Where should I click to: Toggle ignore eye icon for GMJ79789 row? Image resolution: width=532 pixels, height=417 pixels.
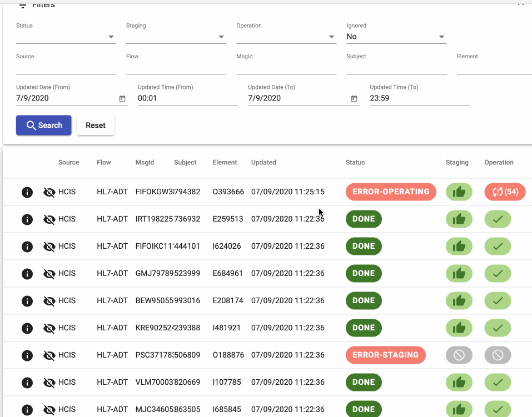pos(49,274)
